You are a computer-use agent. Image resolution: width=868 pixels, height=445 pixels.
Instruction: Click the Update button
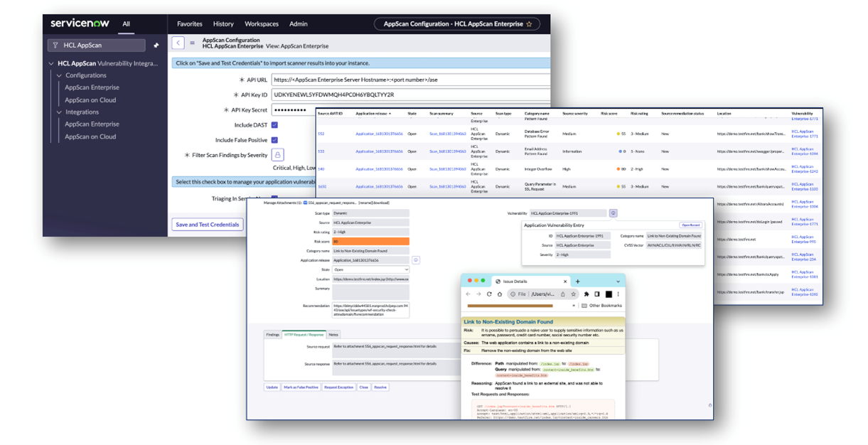(272, 387)
